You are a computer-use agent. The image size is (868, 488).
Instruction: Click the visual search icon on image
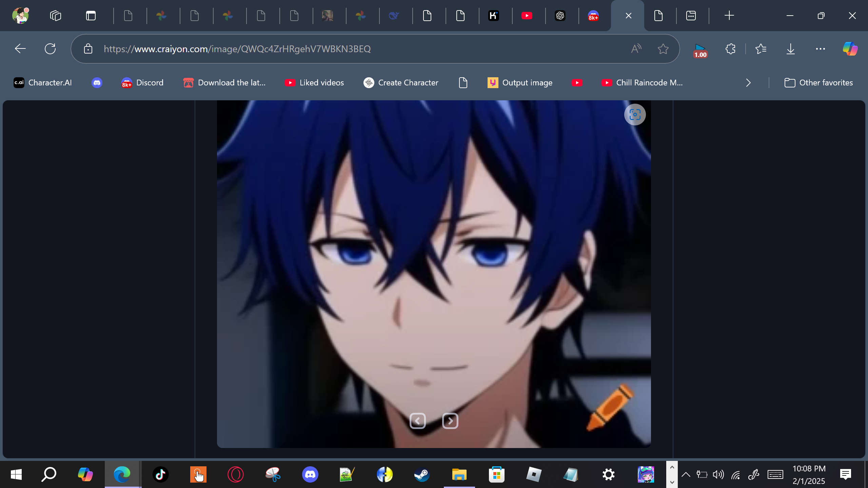[x=635, y=115]
